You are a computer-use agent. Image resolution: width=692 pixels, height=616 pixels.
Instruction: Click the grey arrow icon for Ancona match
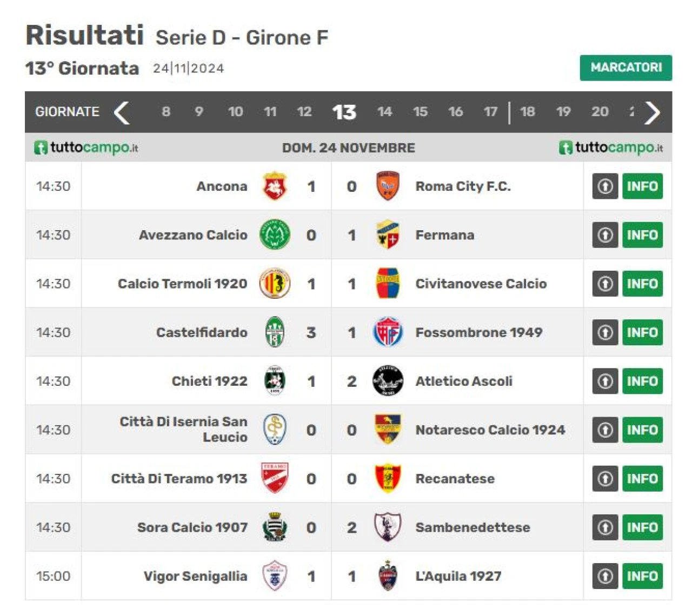click(x=605, y=186)
